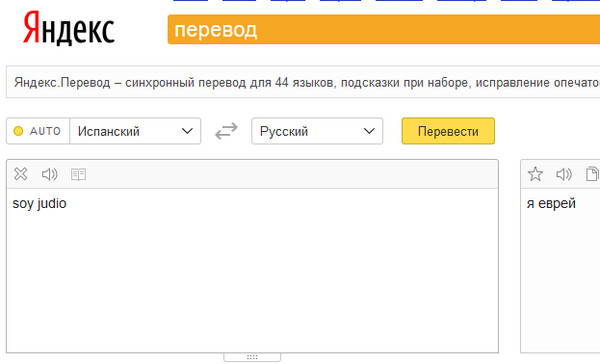Grab the resize handle below the source box

tap(252, 357)
